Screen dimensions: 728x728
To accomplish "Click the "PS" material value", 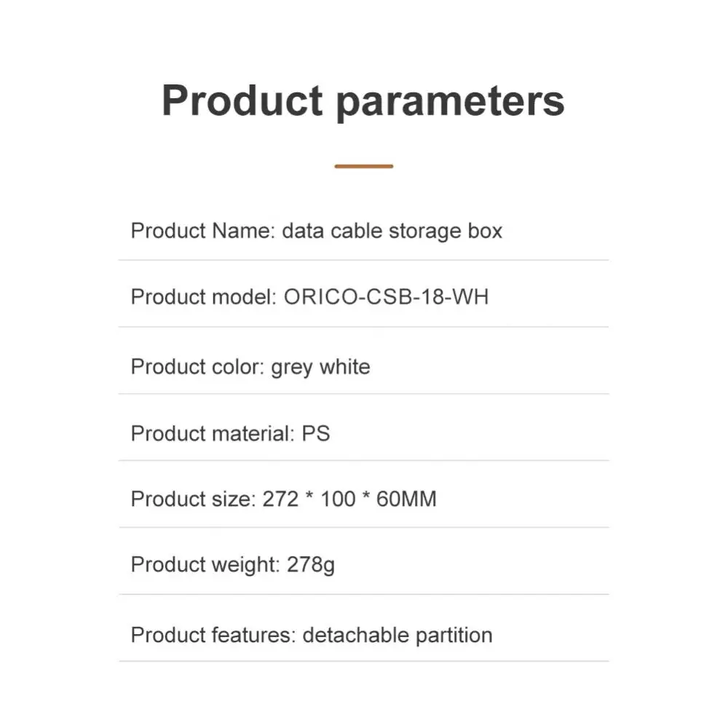I will coord(316,434).
